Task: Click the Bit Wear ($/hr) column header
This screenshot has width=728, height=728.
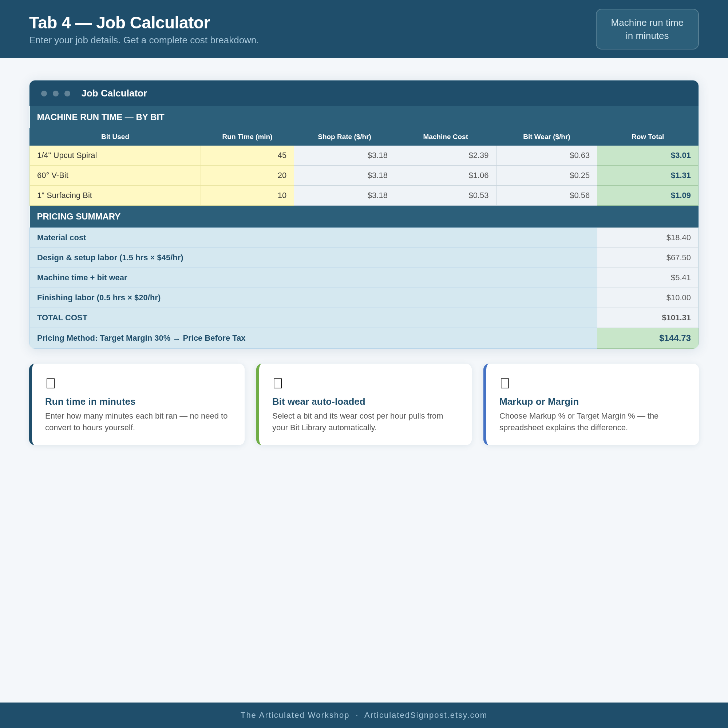Action: pos(546,137)
